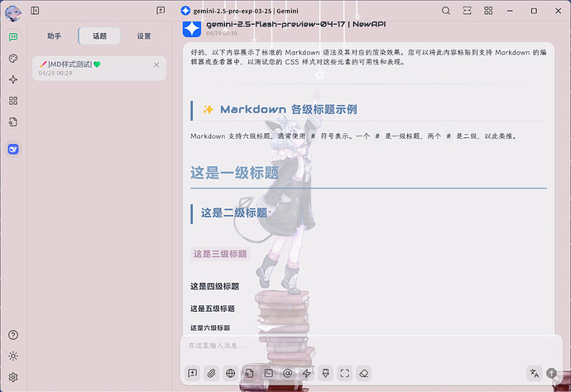Attach a file with paperclip icon

pyautogui.click(x=211, y=373)
